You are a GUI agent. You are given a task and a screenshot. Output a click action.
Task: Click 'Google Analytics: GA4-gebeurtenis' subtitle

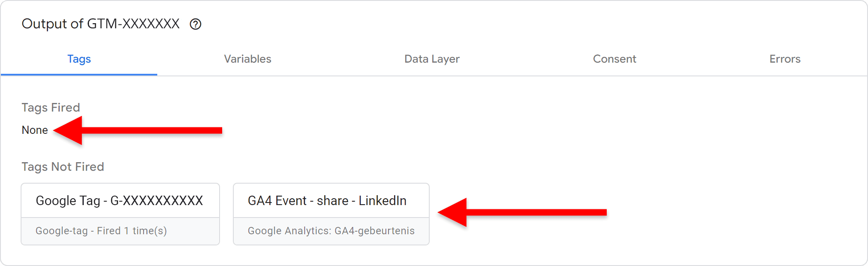tap(331, 231)
